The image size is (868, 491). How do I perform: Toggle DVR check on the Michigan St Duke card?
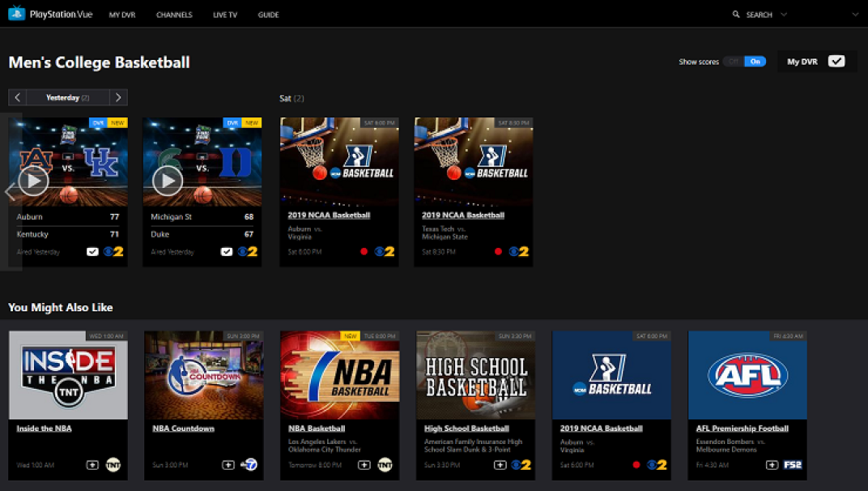coord(227,252)
